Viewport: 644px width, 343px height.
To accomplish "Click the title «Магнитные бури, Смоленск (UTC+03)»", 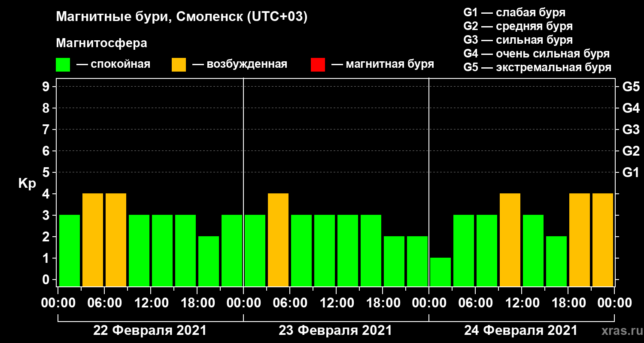I will point(182,18).
